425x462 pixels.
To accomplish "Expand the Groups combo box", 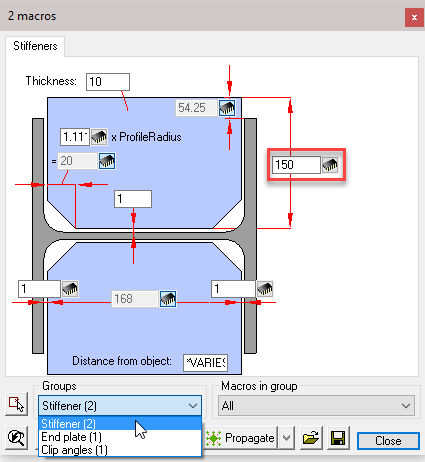I will click(x=120, y=406).
